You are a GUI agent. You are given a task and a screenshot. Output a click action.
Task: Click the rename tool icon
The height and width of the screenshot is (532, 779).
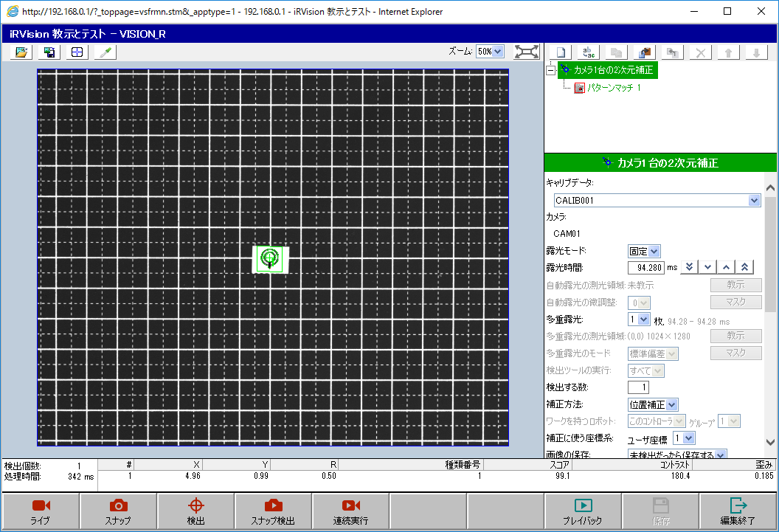(x=589, y=52)
